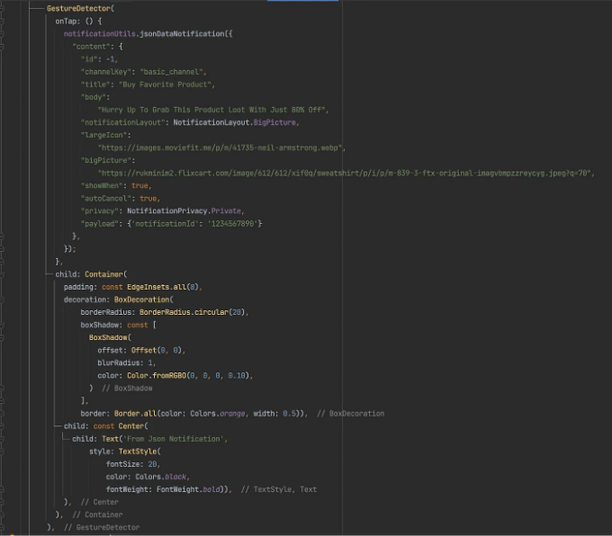Screen dimensions: 612x536
Task: Click the Colors.orange value
Action: coord(218,413)
